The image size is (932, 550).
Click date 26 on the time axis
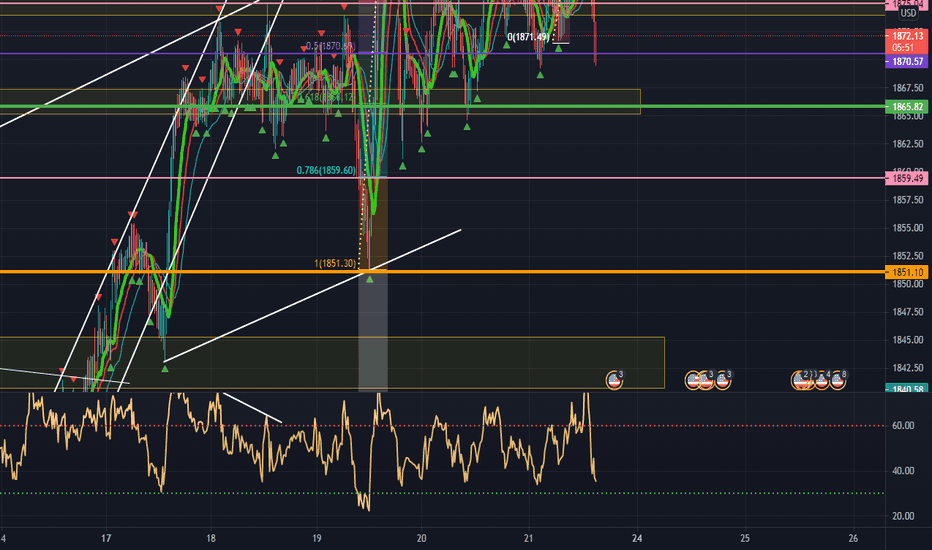(854, 539)
